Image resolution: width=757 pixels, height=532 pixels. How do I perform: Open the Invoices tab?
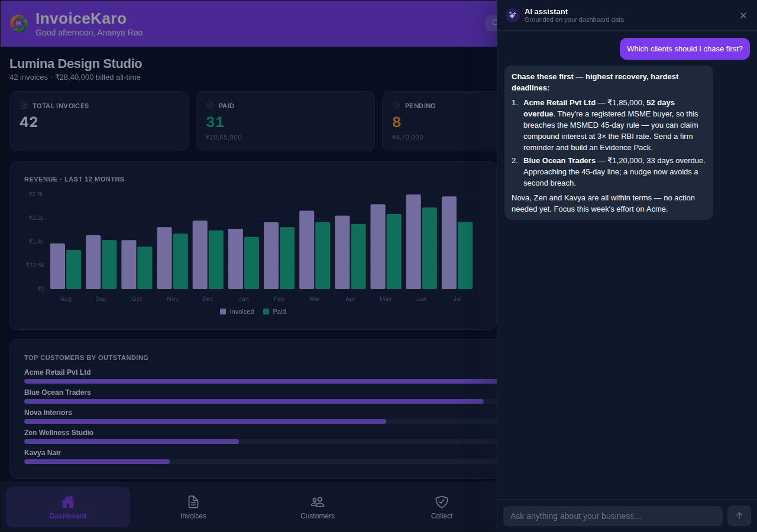click(193, 507)
